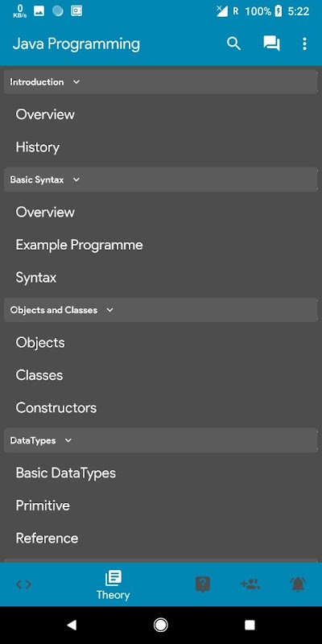Open the search icon in header

pyautogui.click(x=233, y=43)
